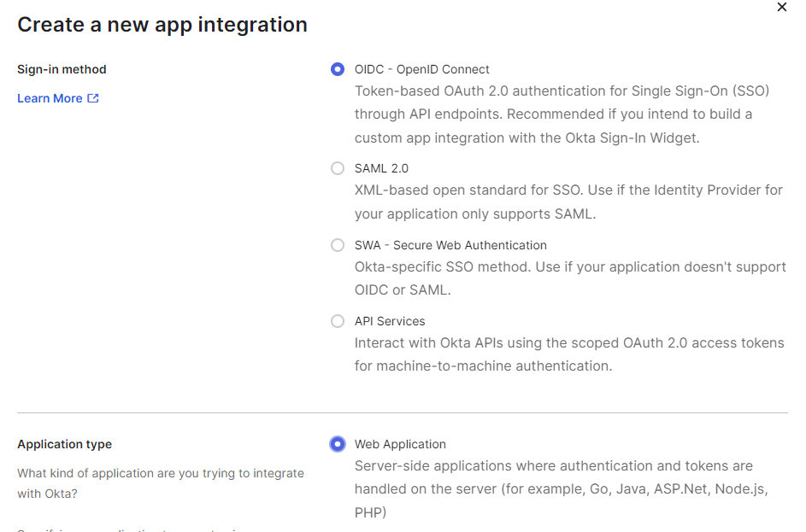Click the Create a new app integration title
806x532 pixels.
(x=162, y=25)
